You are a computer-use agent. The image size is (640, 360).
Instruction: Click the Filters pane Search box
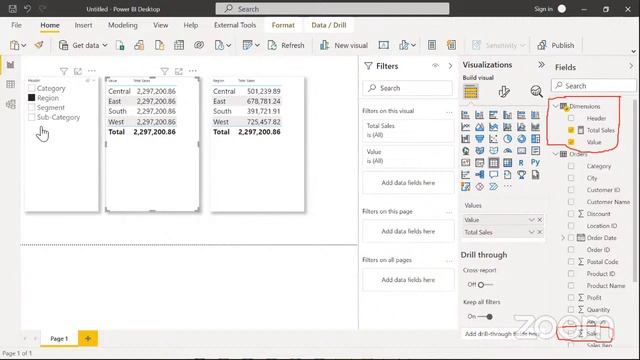(x=407, y=88)
